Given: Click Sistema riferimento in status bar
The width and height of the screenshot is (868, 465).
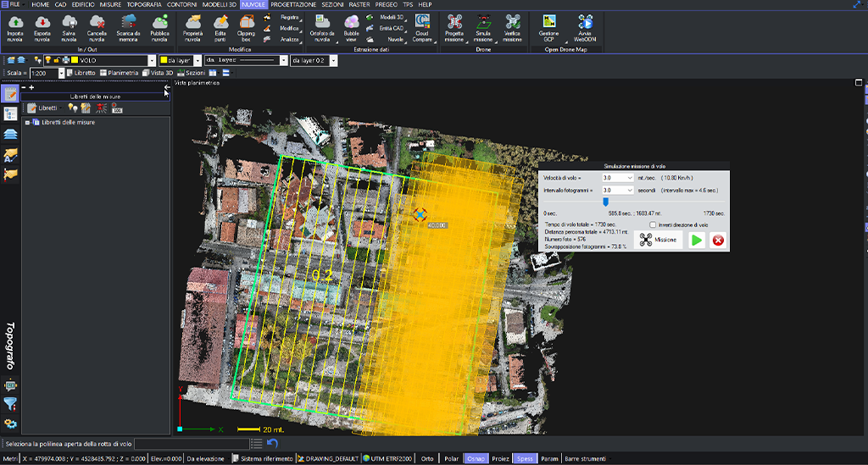Looking at the screenshot, I should tap(263, 458).
